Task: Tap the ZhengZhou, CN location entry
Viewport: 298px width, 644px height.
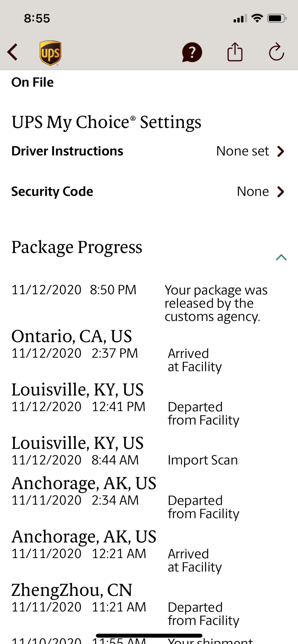Action: (72, 590)
